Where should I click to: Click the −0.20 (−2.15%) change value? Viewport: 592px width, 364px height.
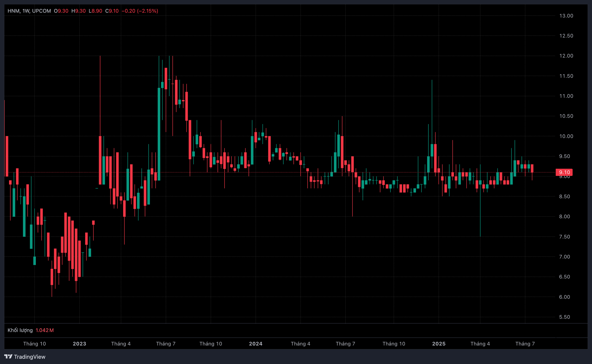140,11
